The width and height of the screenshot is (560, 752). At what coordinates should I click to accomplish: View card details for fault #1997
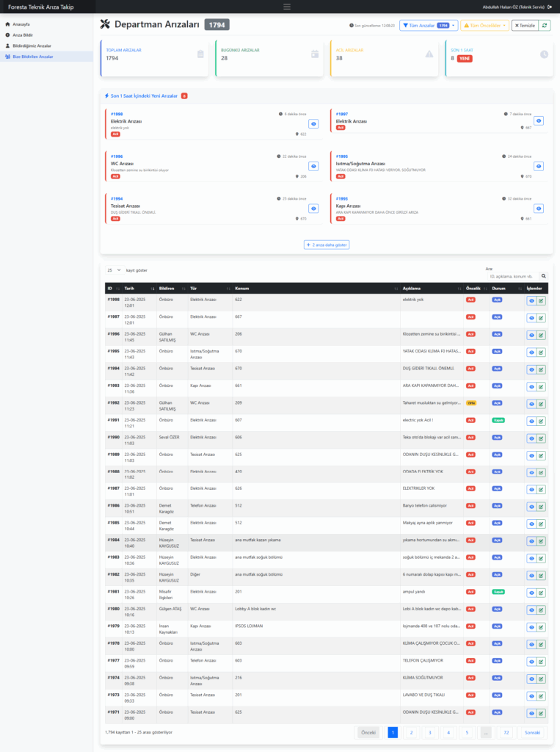pyautogui.click(x=539, y=121)
